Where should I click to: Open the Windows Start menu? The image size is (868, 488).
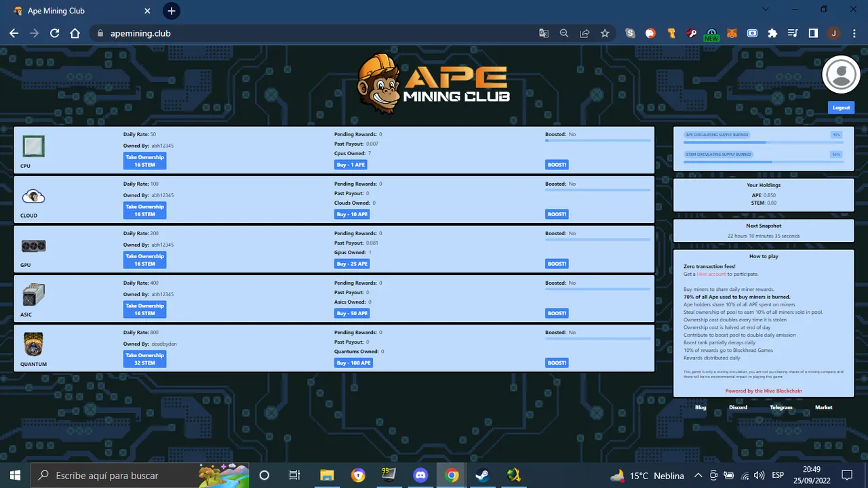15,475
